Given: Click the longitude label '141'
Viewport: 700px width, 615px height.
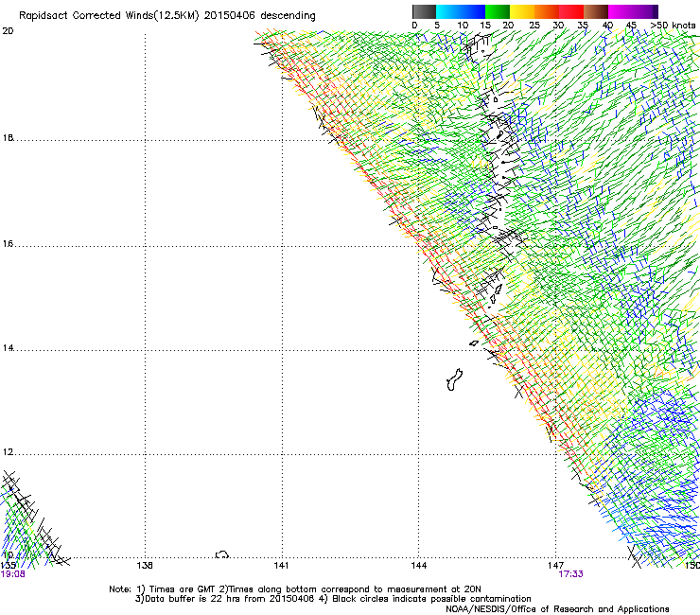Looking at the screenshot, I should pyautogui.click(x=281, y=566).
